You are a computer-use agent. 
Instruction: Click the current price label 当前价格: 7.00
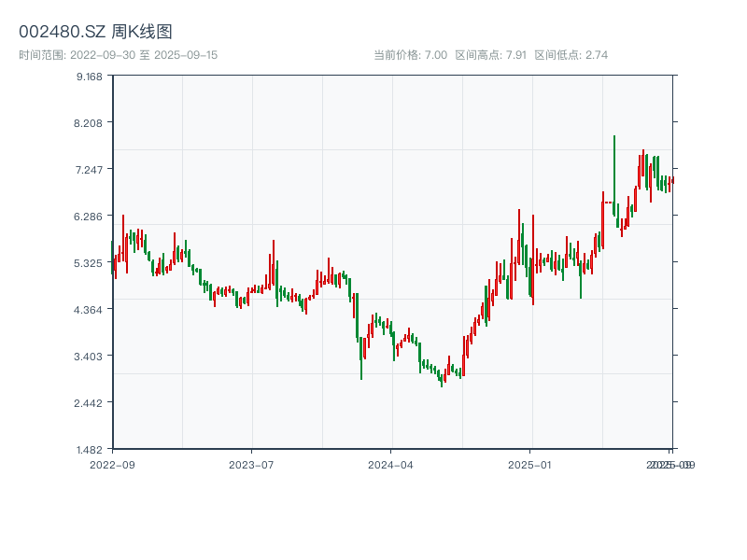tap(410, 55)
